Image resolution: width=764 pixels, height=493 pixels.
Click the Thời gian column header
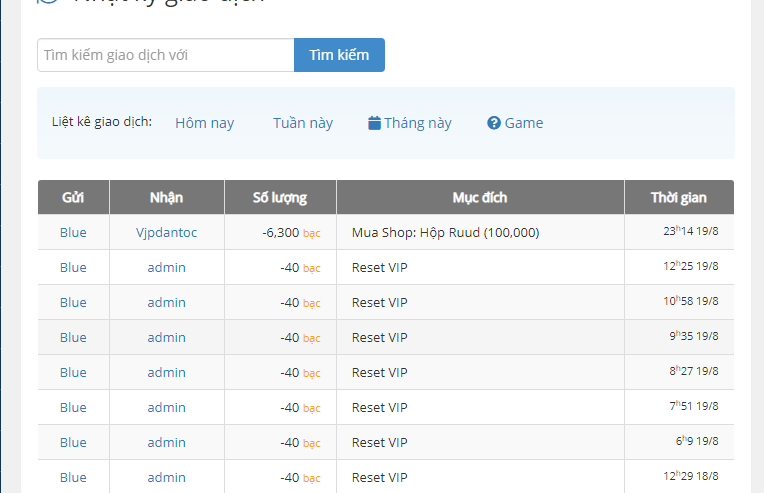679,197
